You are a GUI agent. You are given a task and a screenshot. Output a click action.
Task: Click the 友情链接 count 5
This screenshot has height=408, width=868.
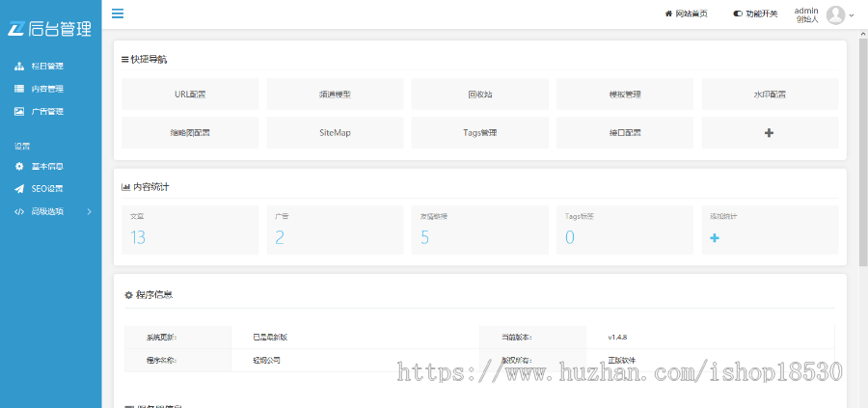(x=424, y=237)
